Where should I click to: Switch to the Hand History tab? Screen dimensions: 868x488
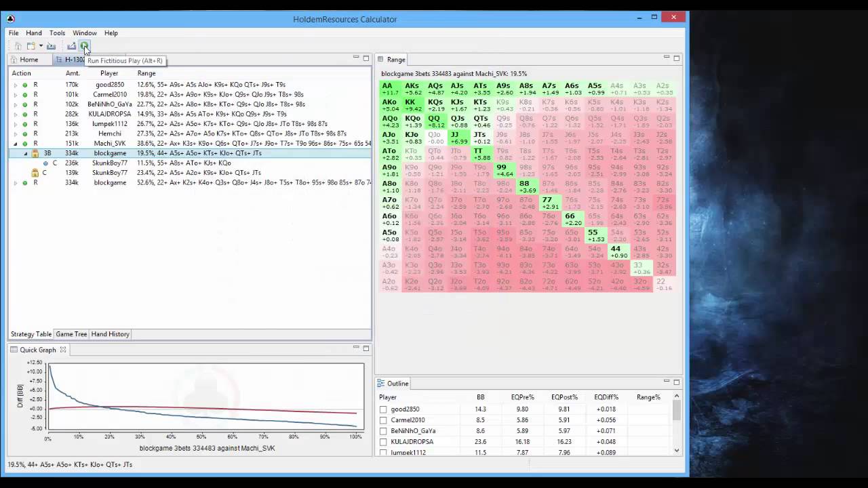coord(110,334)
